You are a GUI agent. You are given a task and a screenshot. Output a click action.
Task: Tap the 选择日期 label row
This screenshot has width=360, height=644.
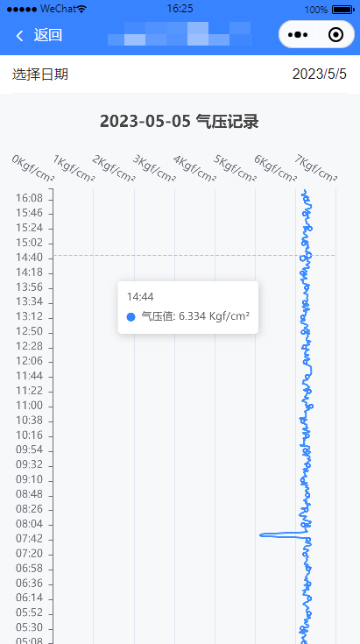(180, 74)
